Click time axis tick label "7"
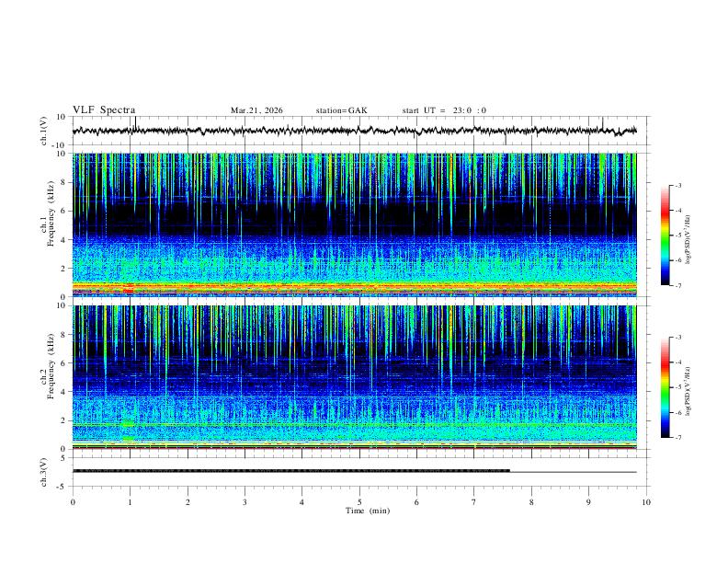 click(473, 502)
